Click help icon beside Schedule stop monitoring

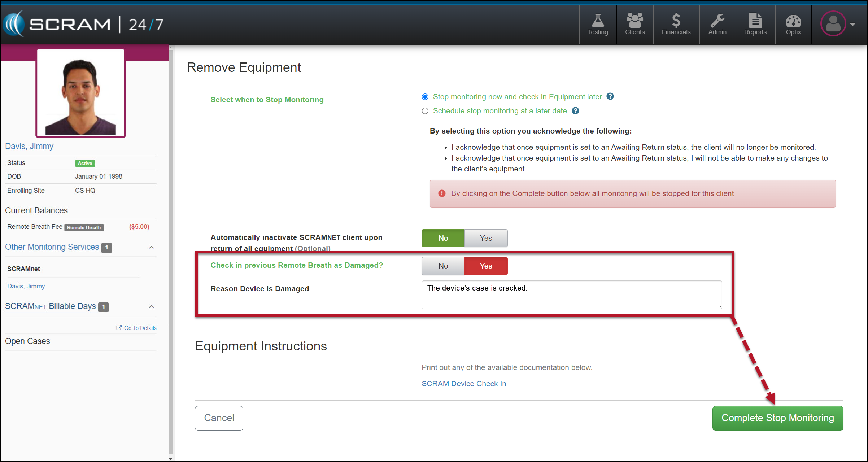[x=576, y=111]
